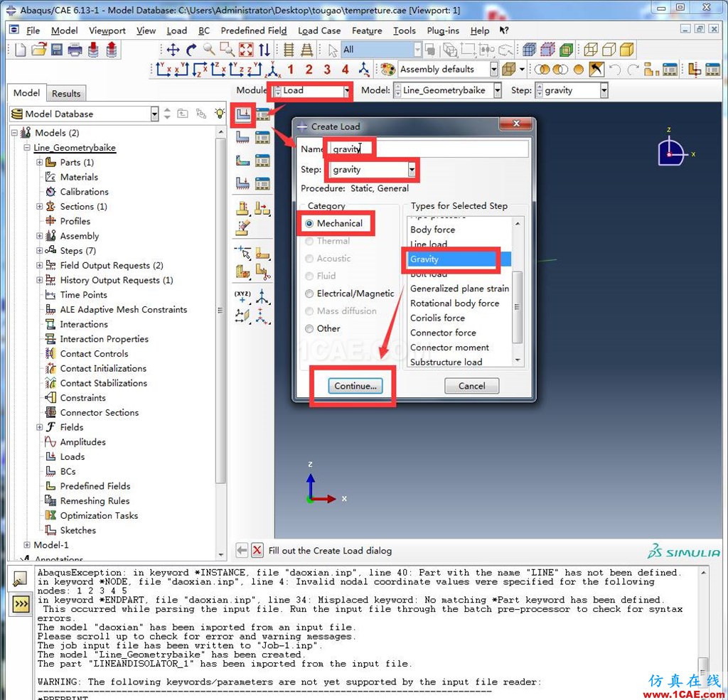728x700 pixels.
Task: Click the lightbulb filter icon
Action: 220,113
